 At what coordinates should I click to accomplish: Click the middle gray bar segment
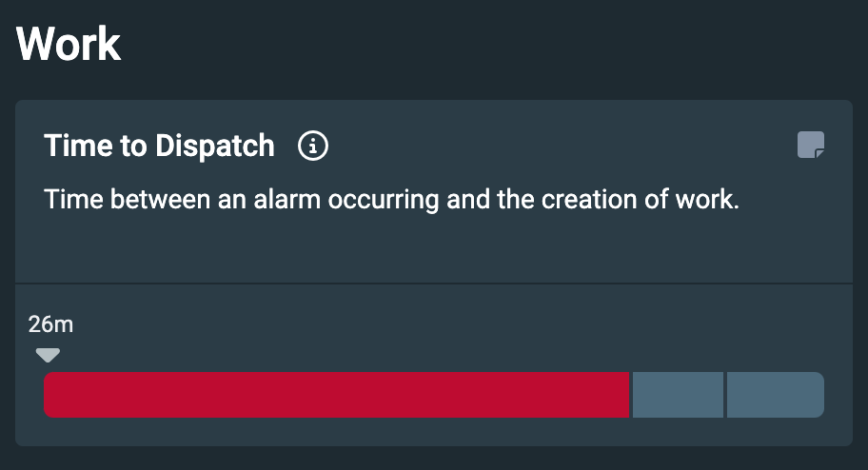pos(678,395)
